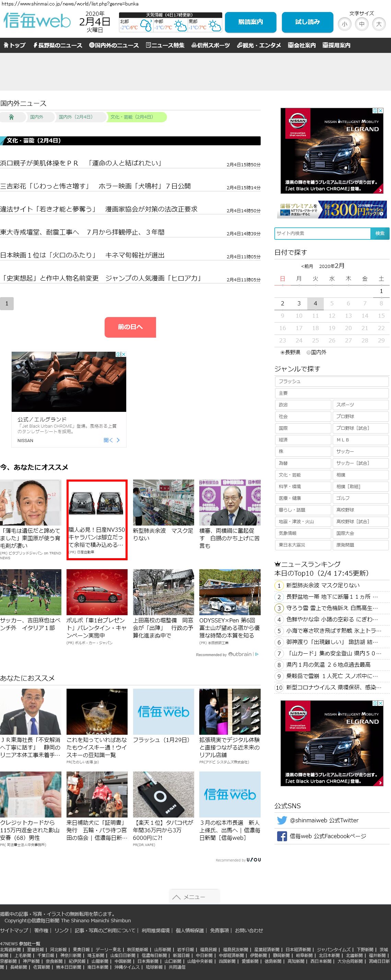391x980 pixels.
Task: Open the official Twitter bird icon link
Action: [282, 820]
